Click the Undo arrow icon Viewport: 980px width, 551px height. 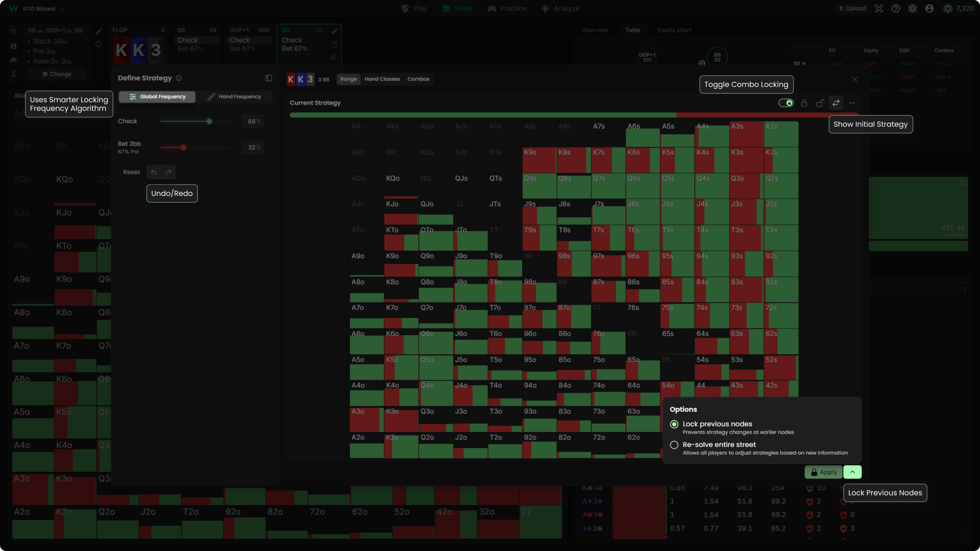pos(154,172)
